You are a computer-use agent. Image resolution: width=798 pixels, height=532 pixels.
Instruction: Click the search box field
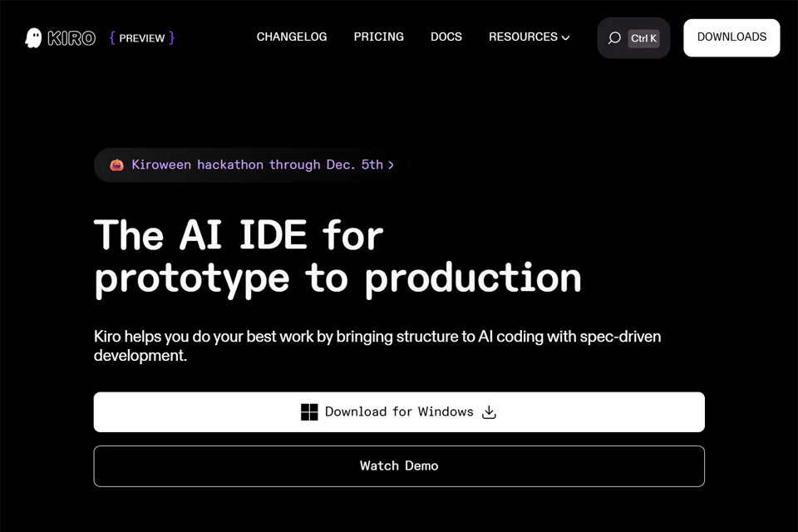(x=633, y=38)
